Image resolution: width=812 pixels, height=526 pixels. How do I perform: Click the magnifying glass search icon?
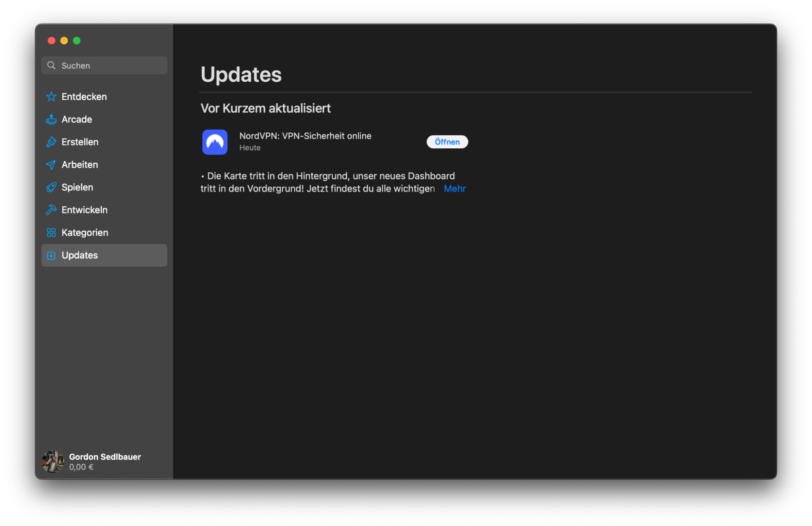click(51, 65)
